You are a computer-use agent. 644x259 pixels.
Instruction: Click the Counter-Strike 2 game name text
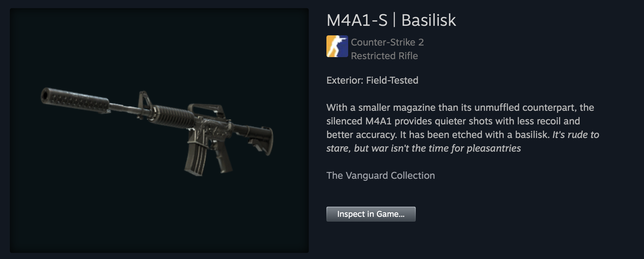click(387, 42)
